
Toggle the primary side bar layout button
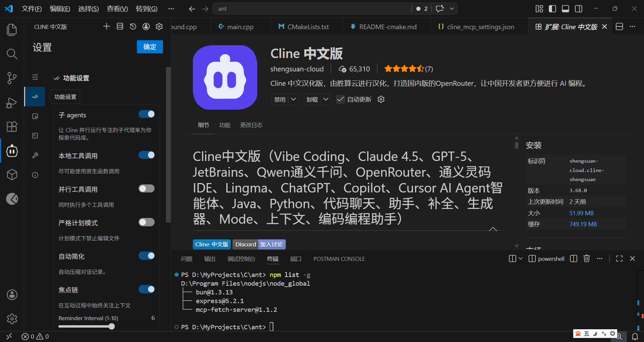tap(552, 9)
